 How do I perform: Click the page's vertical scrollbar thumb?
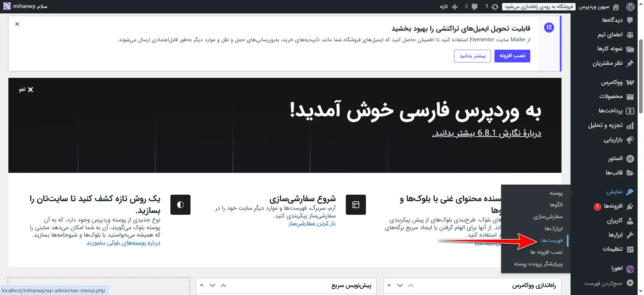point(641,76)
